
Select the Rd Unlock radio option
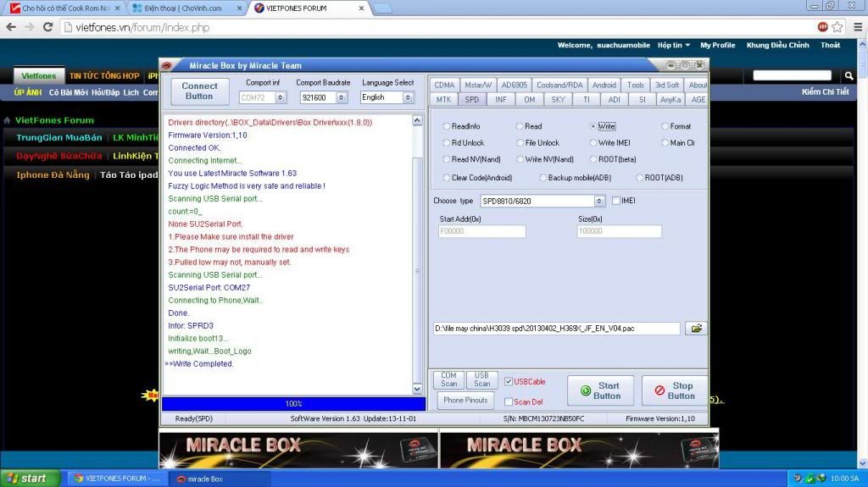pyautogui.click(x=446, y=143)
